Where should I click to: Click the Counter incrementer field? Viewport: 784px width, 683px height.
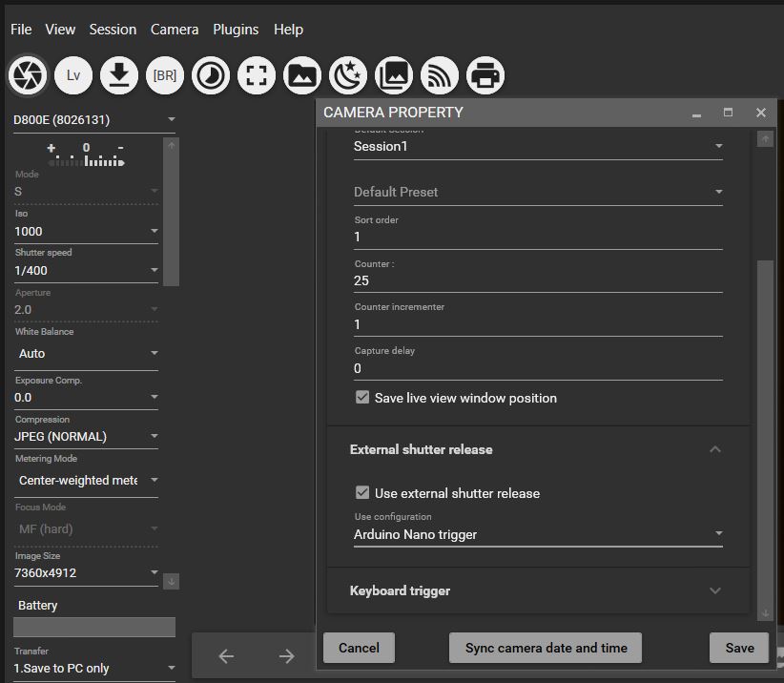point(538,325)
